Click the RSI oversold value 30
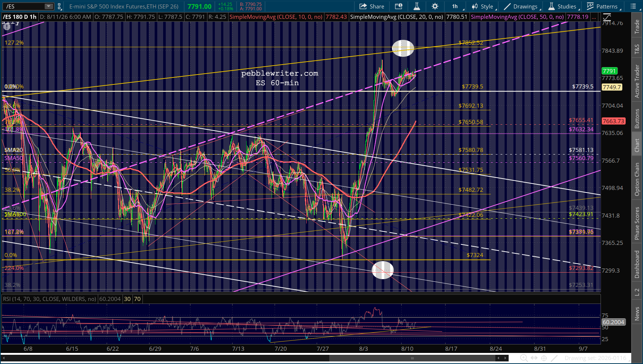The height and width of the screenshot is (364, 643). [127, 299]
